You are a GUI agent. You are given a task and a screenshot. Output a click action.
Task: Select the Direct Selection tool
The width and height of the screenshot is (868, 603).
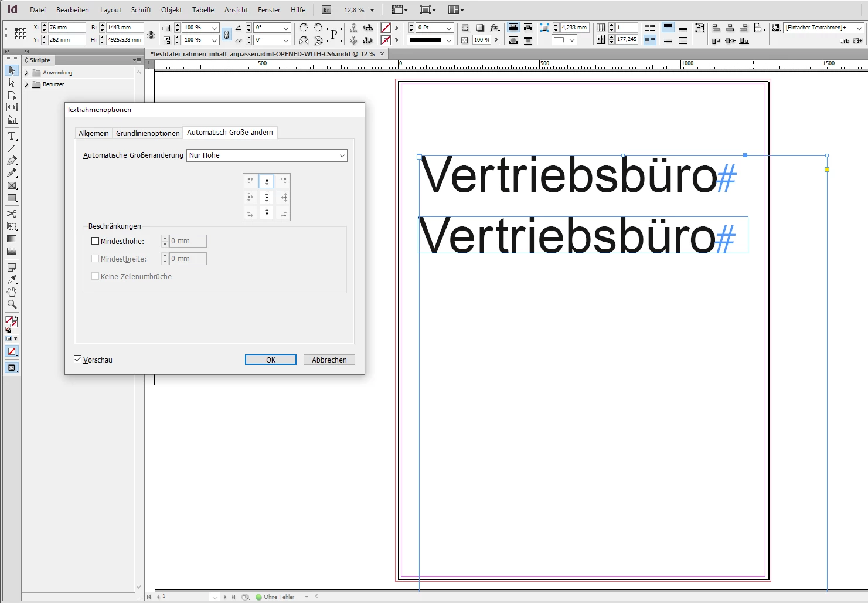tap(12, 83)
